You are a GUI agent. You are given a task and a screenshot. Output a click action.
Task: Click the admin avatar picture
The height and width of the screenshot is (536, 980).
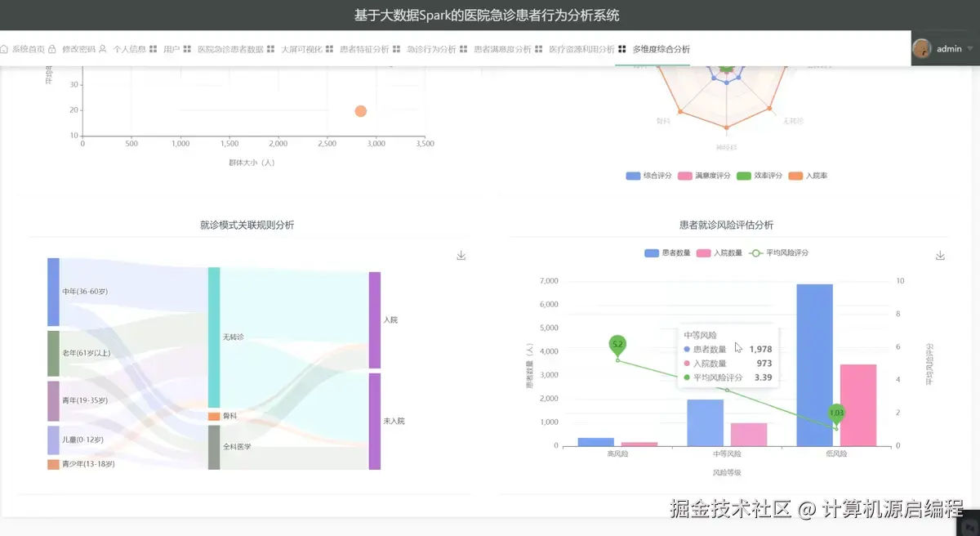921,48
